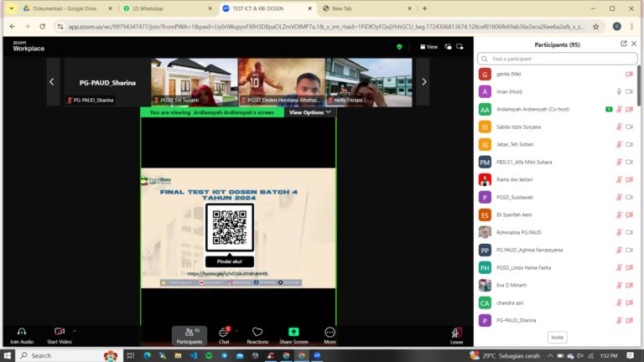This screenshot has height=362, width=644.
Task: Open the Windows notification center
Action: [x=630, y=355]
